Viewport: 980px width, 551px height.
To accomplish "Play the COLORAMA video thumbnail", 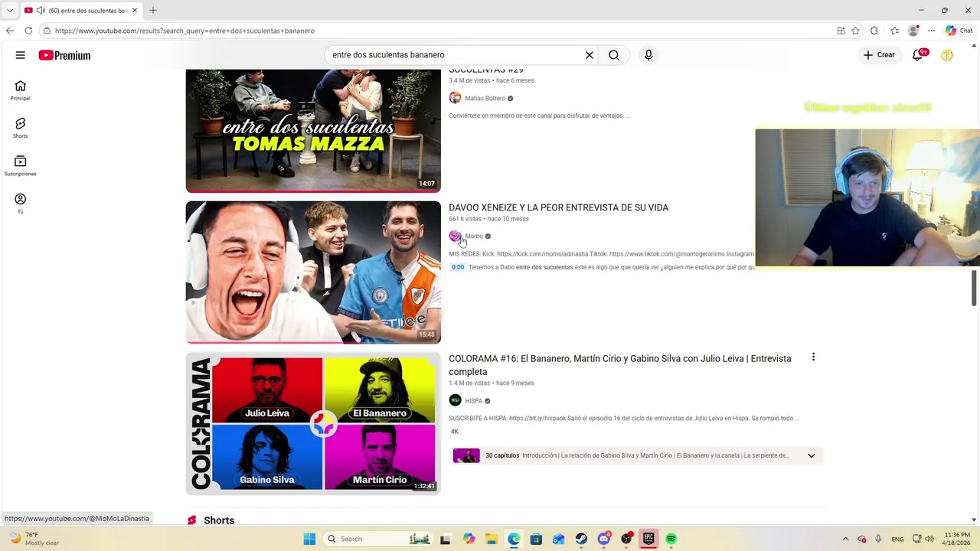I will [x=313, y=423].
